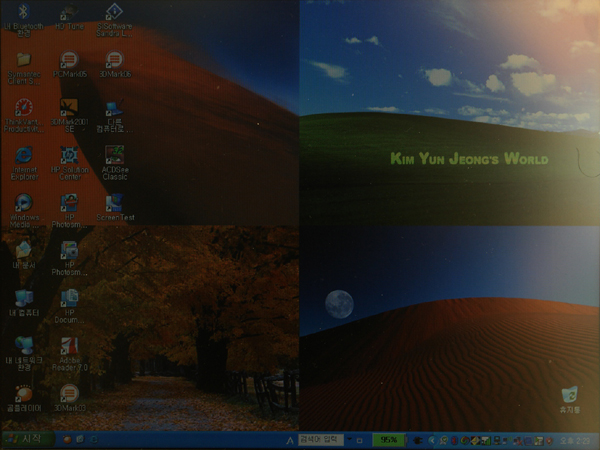Screen dimensions: 600x450
Task: Click the small square button after search dropdown
Action: click(359, 441)
